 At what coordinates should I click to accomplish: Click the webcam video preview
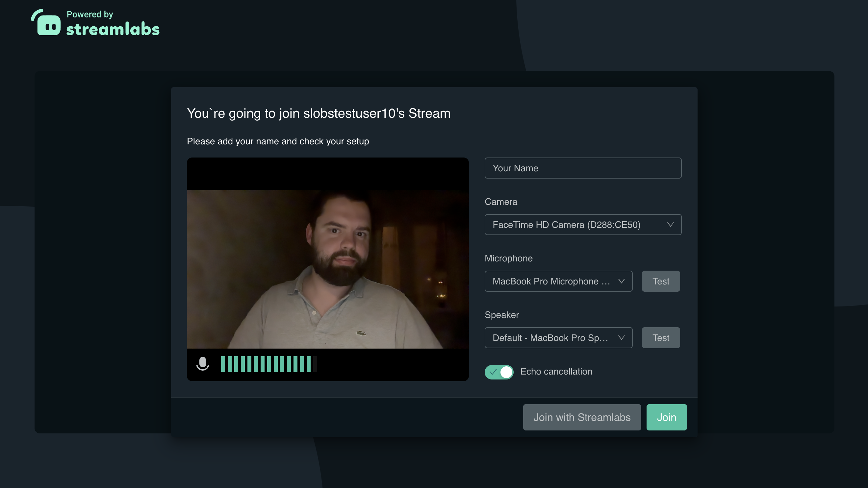pyautogui.click(x=327, y=269)
